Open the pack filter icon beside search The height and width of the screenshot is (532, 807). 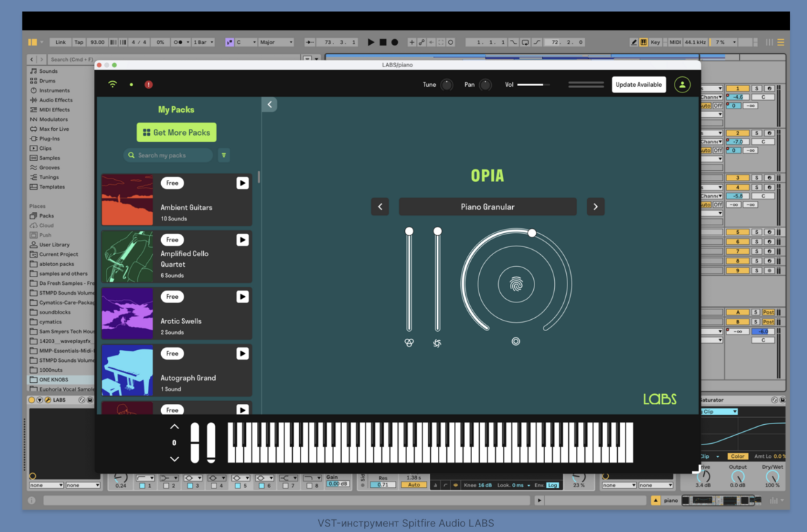pos(224,155)
